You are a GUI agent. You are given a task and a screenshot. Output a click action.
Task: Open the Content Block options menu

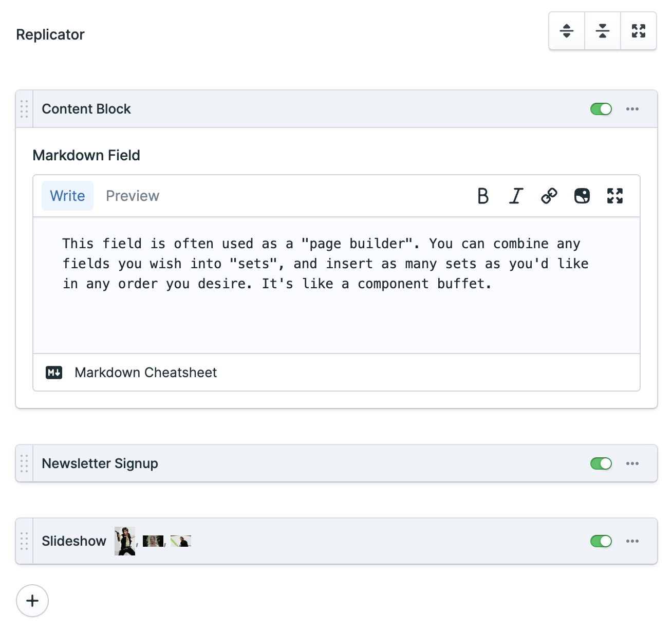pyautogui.click(x=632, y=109)
